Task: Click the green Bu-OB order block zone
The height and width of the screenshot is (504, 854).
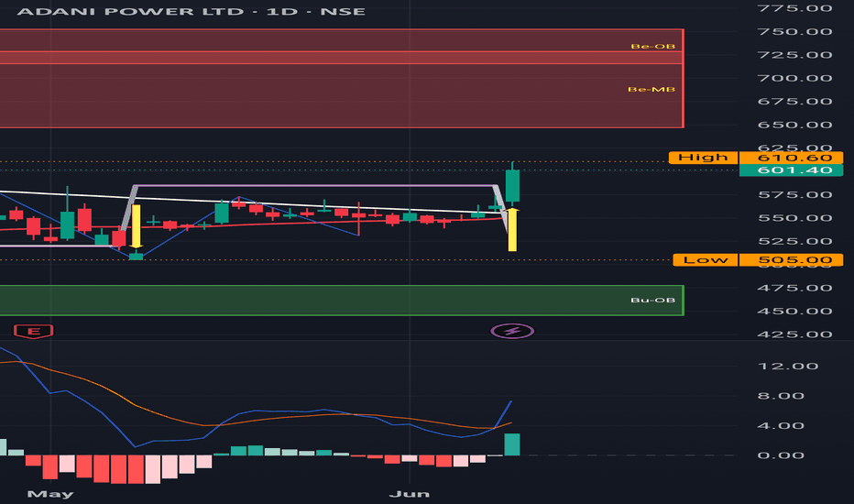Action: point(342,301)
